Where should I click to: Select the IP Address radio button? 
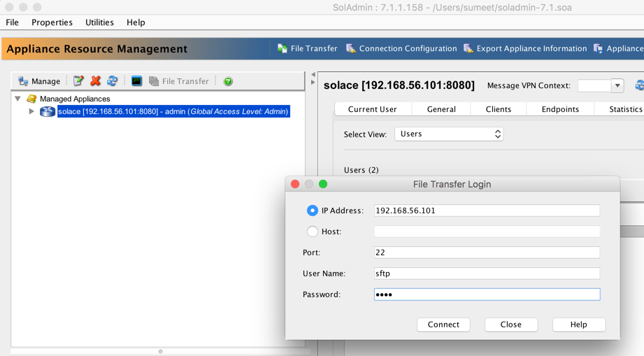(312, 211)
